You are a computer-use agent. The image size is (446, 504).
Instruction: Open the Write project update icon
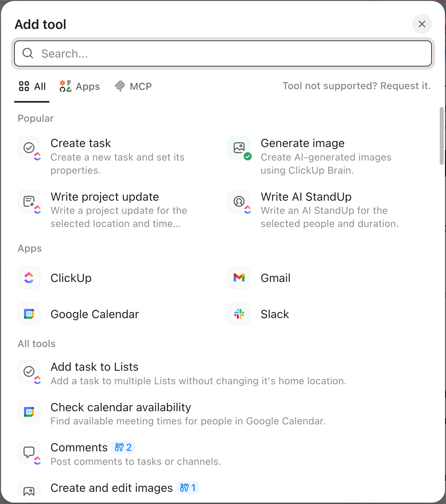tap(29, 201)
